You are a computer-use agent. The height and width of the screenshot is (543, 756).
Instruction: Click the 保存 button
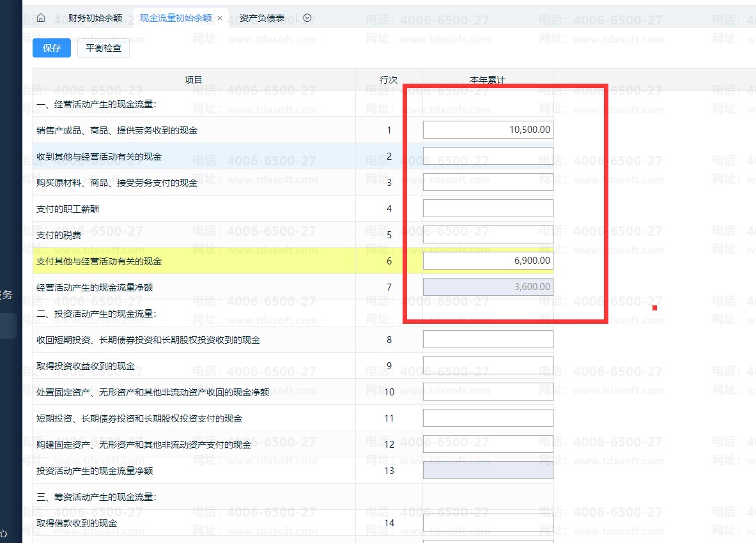click(52, 48)
